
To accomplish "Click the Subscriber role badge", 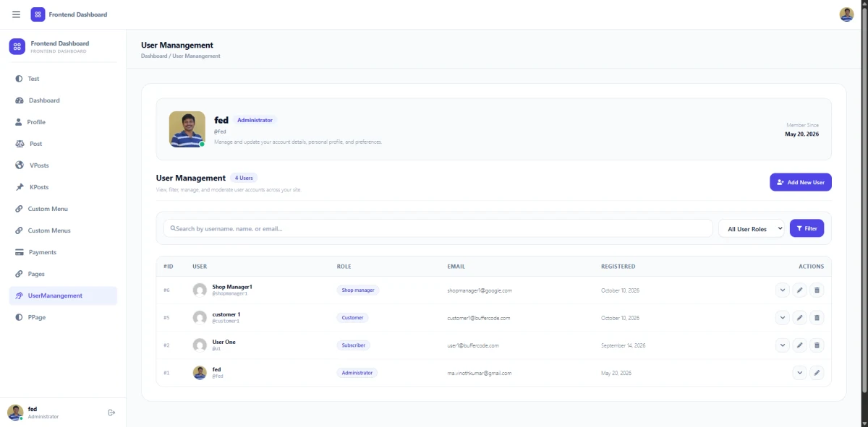I will [354, 345].
